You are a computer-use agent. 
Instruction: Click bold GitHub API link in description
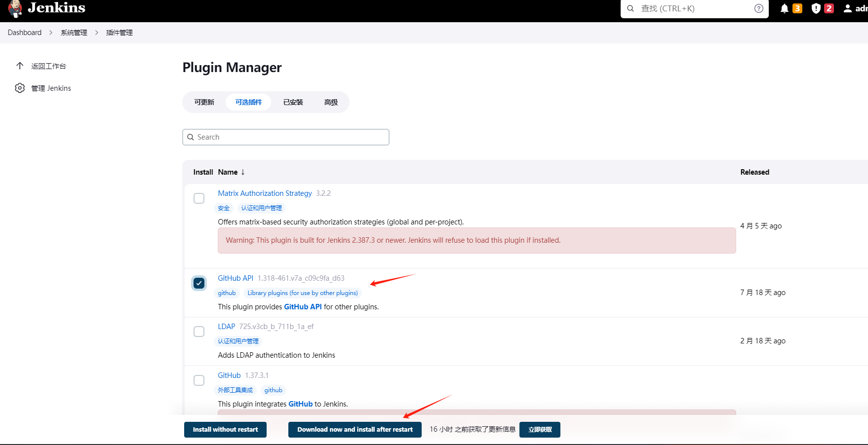pos(303,307)
